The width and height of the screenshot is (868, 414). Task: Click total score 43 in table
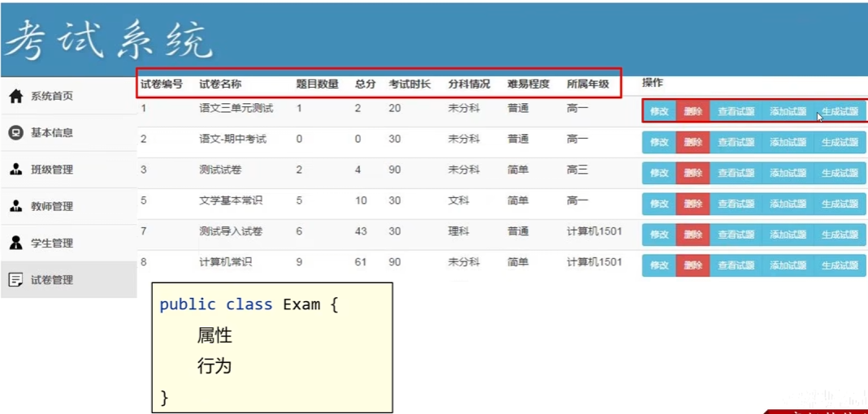[x=361, y=231]
